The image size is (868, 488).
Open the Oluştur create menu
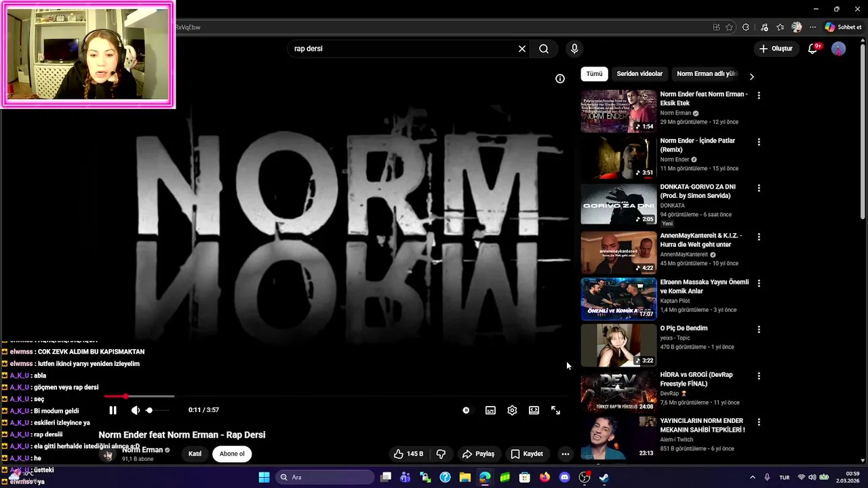[776, 49]
